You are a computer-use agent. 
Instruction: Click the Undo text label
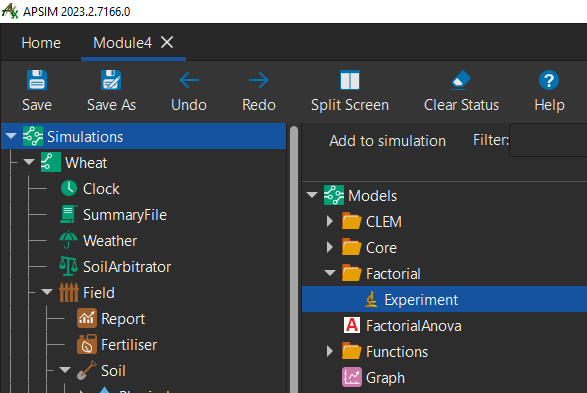(189, 105)
